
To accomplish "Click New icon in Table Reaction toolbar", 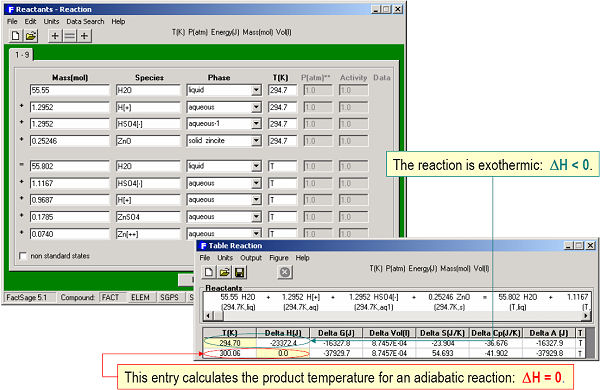I will [209, 272].
